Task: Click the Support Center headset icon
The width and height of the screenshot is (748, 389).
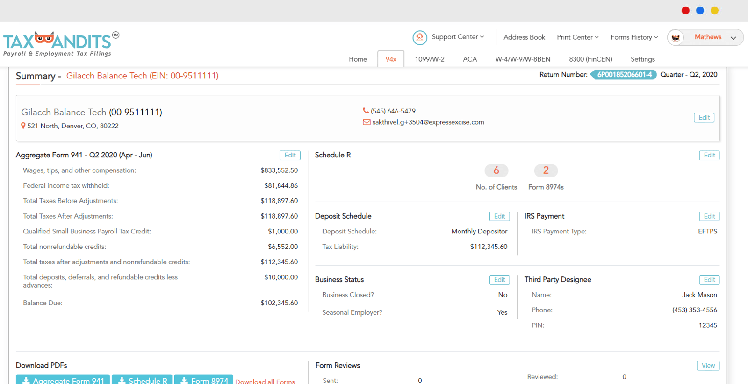Action: 419,37
